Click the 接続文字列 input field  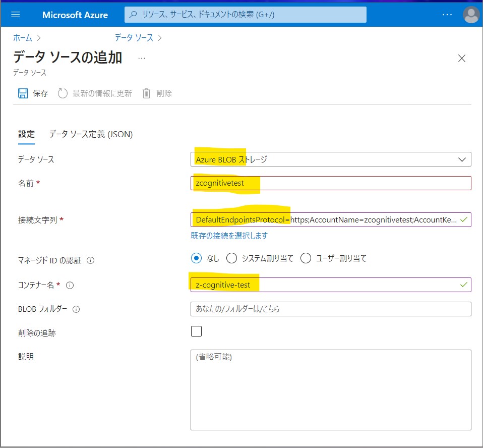click(331, 219)
